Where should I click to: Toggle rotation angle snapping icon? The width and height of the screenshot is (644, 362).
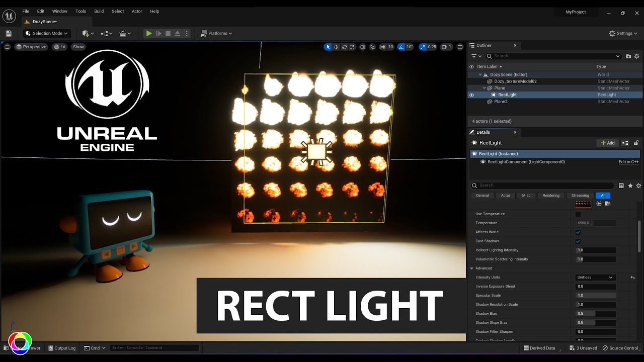click(401, 47)
